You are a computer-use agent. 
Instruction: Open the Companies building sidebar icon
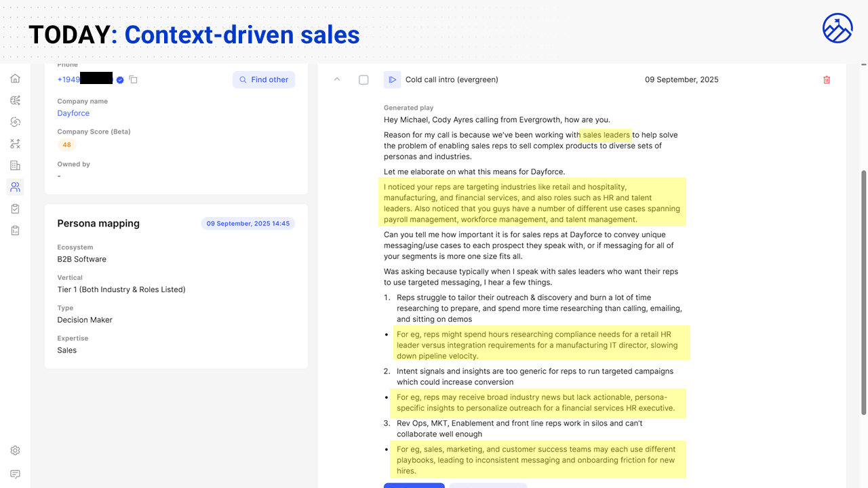pyautogui.click(x=15, y=165)
